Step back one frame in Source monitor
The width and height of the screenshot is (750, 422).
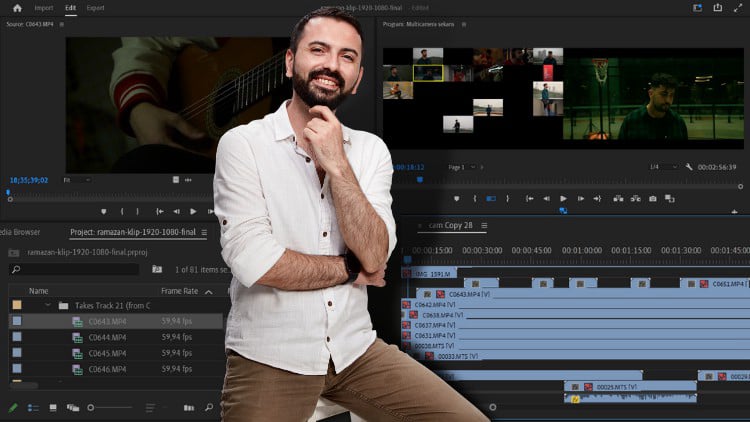click(176, 211)
